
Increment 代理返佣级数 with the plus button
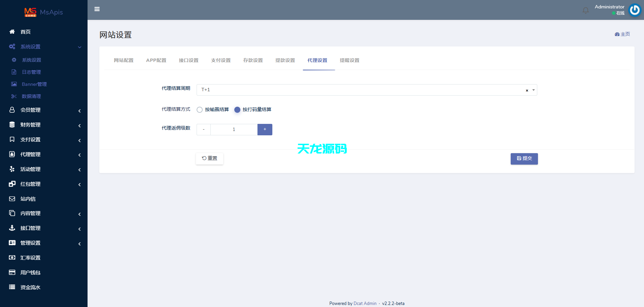tap(265, 129)
